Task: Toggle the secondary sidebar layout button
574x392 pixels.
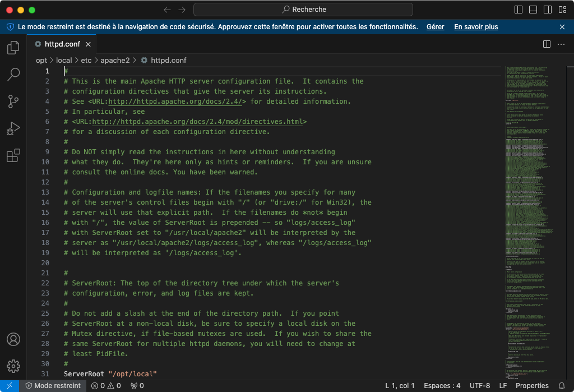Action: (x=547, y=10)
